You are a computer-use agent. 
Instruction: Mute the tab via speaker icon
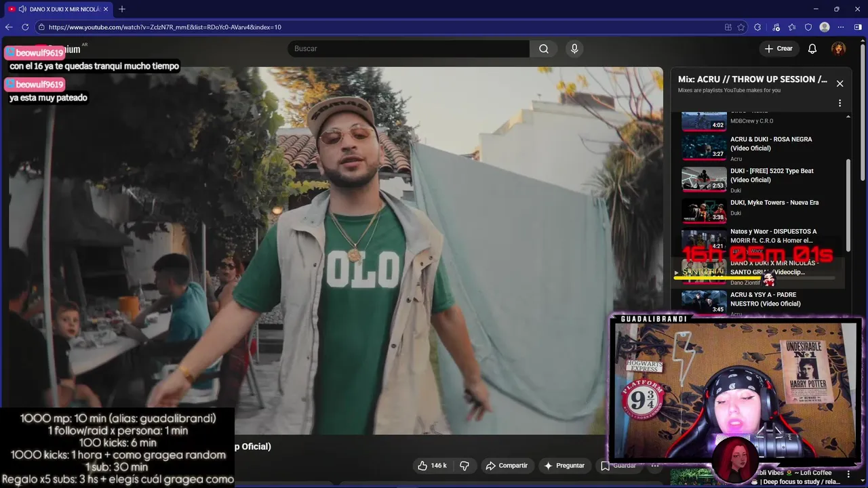22,9
